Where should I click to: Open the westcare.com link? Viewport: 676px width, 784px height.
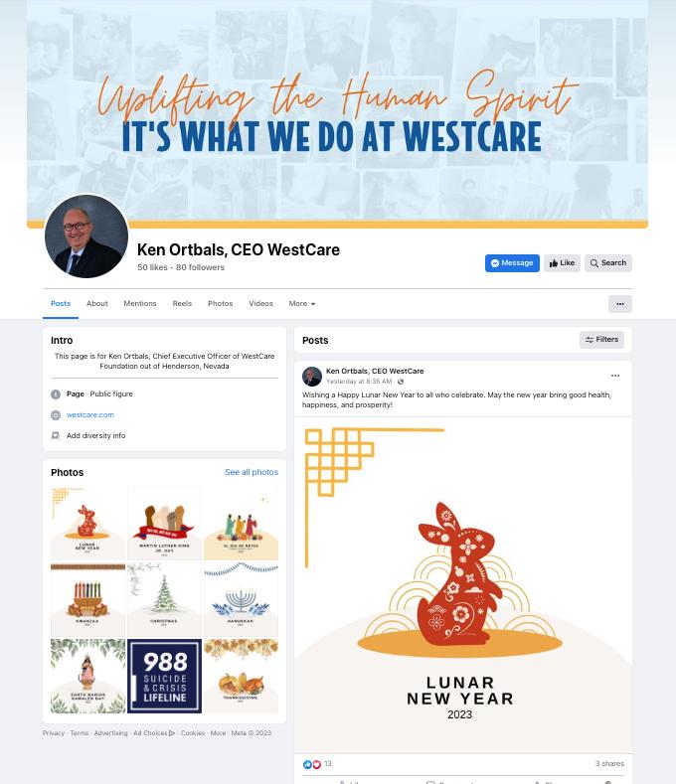click(90, 415)
